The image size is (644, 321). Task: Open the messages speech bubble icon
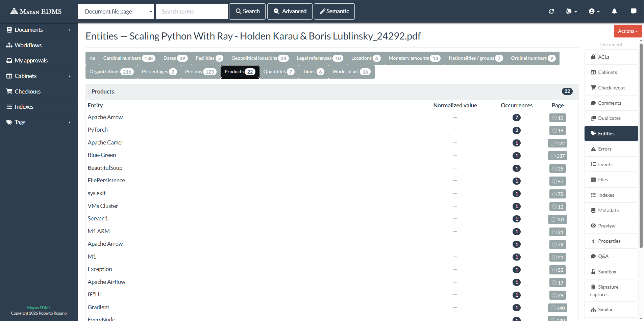click(x=634, y=11)
